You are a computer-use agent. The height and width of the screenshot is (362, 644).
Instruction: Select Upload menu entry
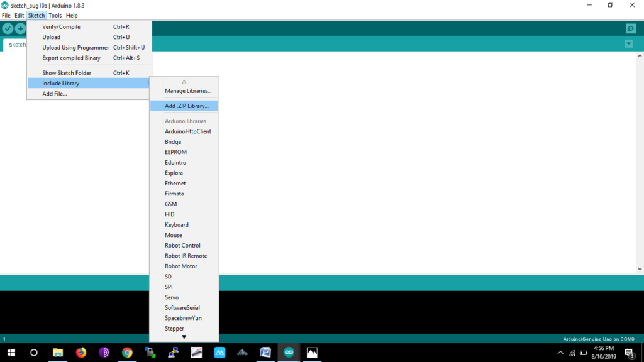pos(89,37)
